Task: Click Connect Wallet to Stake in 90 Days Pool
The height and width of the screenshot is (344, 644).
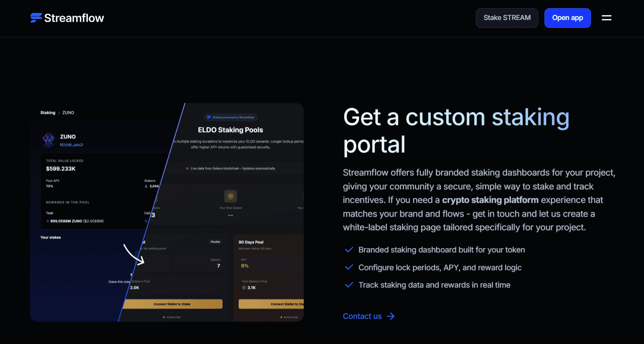Action: 271,304
